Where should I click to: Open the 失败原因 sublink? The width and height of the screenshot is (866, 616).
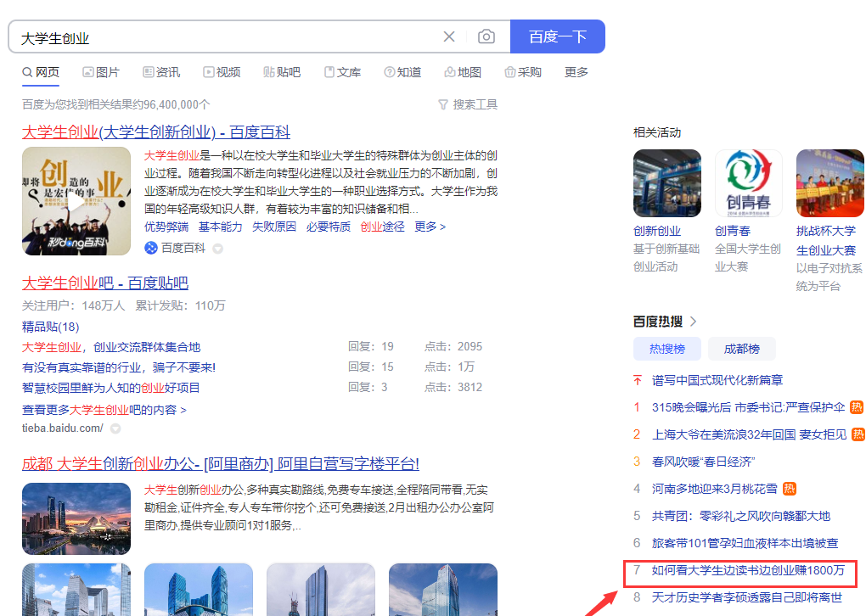point(274,227)
